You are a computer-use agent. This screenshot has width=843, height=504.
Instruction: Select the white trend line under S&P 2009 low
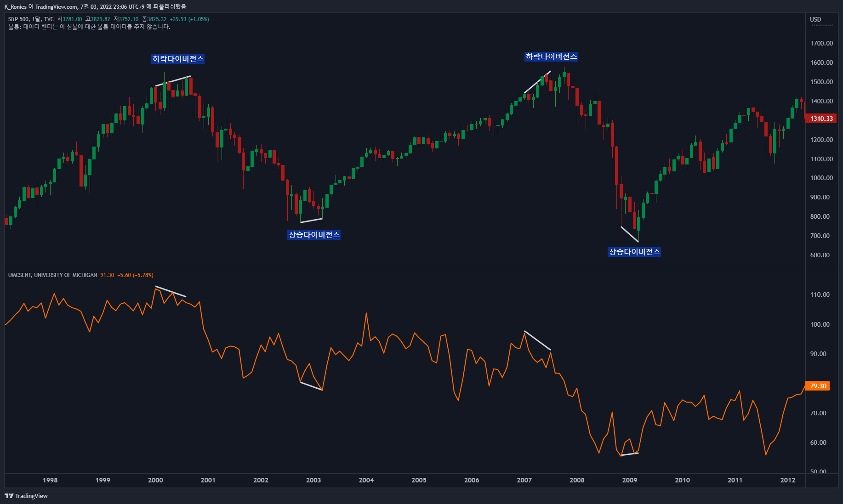630,234
